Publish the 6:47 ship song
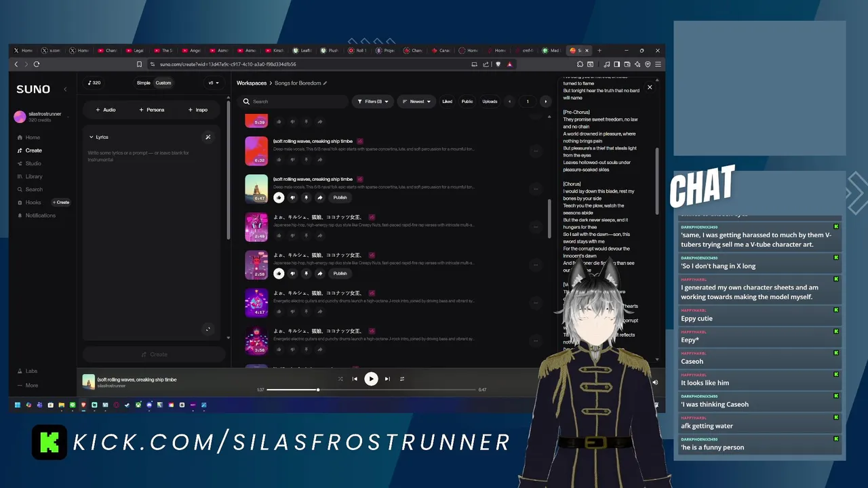 click(340, 198)
